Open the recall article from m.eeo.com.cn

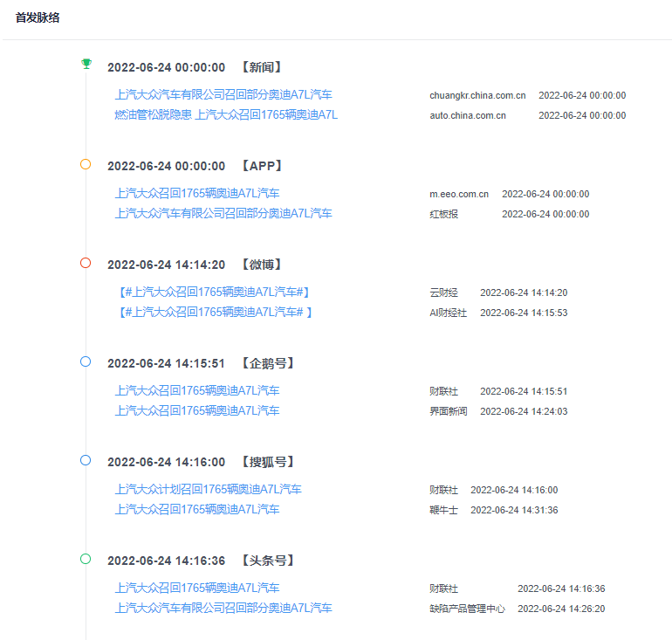pos(196,193)
